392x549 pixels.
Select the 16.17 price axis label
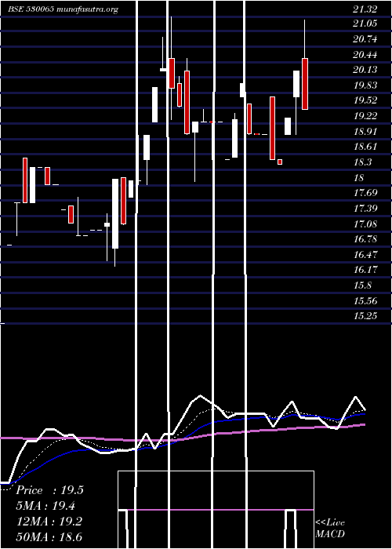pos(365,270)
